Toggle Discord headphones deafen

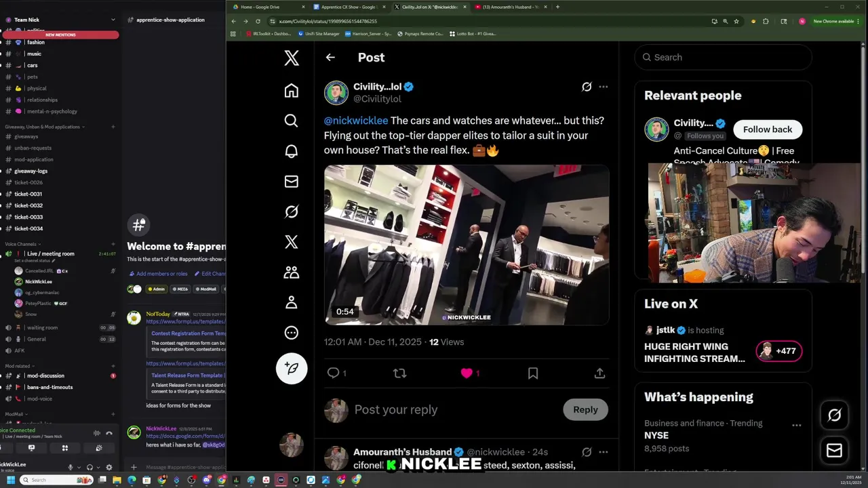[x=90, y=467]
